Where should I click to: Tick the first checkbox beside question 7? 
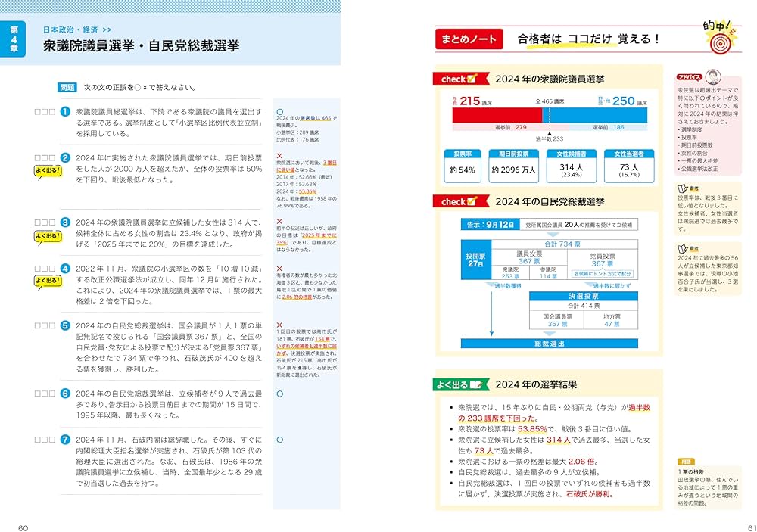click(x=38, y=439)
